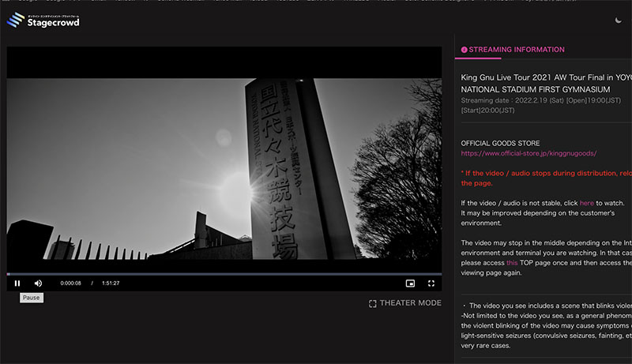Select the elapsed time 0:00:08
The width and height of the screenshot is (632, 364).
click(x=70, y=283)
